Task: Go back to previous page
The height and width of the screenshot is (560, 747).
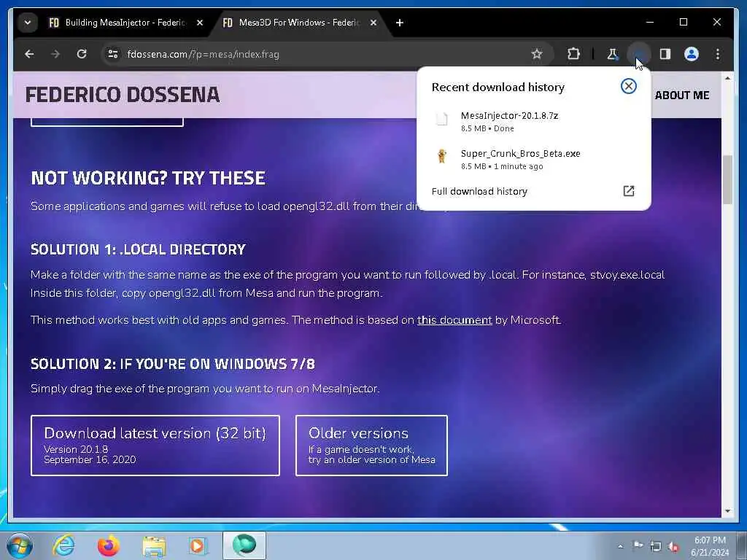Action: (x=29, y=54)
